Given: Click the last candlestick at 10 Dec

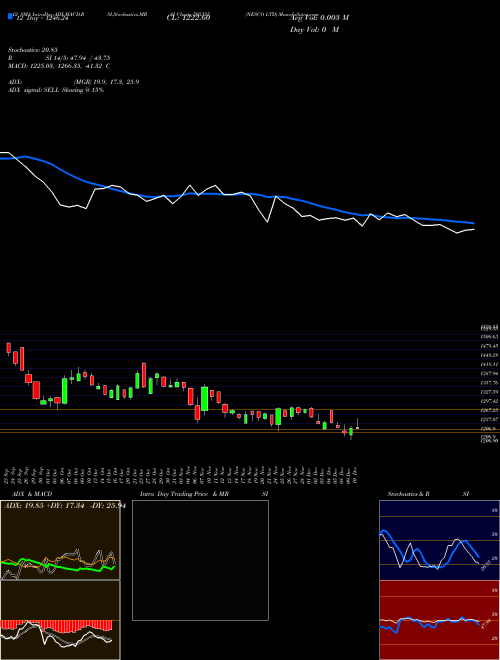Looking at the screenshot, I should click(x=357, y=424).
